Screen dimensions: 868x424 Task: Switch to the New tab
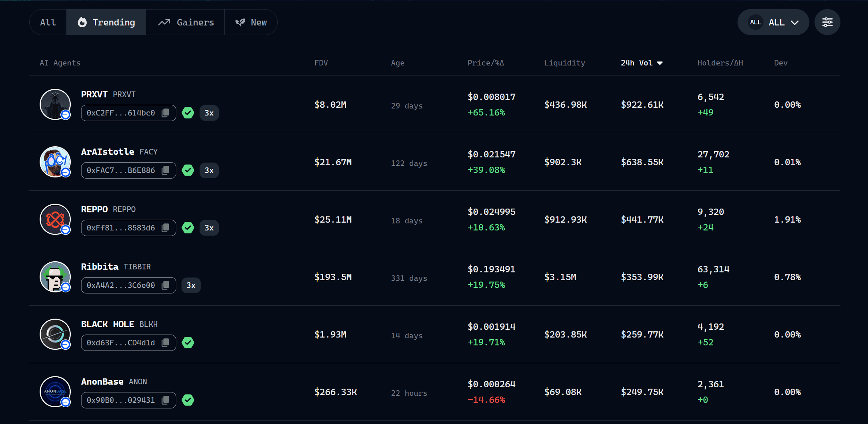coord(251,22)
